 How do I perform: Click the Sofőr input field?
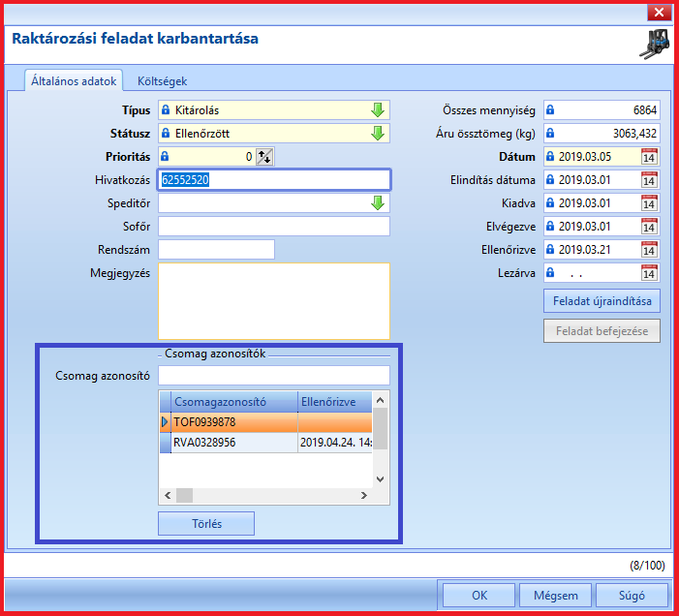pos(274,227)
